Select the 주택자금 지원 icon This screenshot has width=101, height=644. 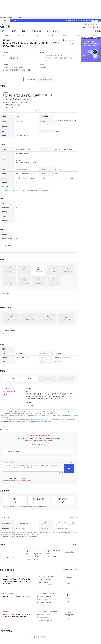(10, 281)
